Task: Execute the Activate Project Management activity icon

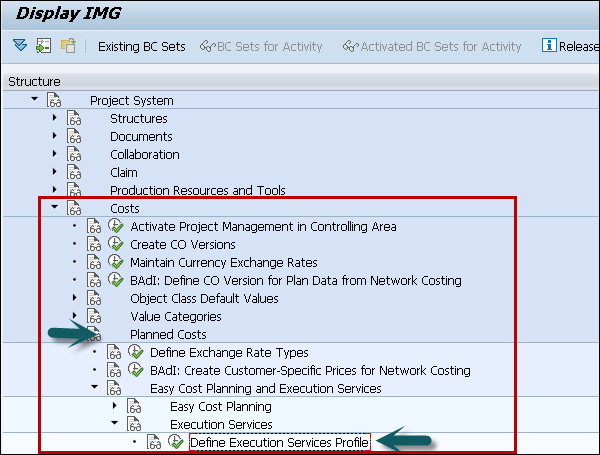Action: (x=115, y=227)
